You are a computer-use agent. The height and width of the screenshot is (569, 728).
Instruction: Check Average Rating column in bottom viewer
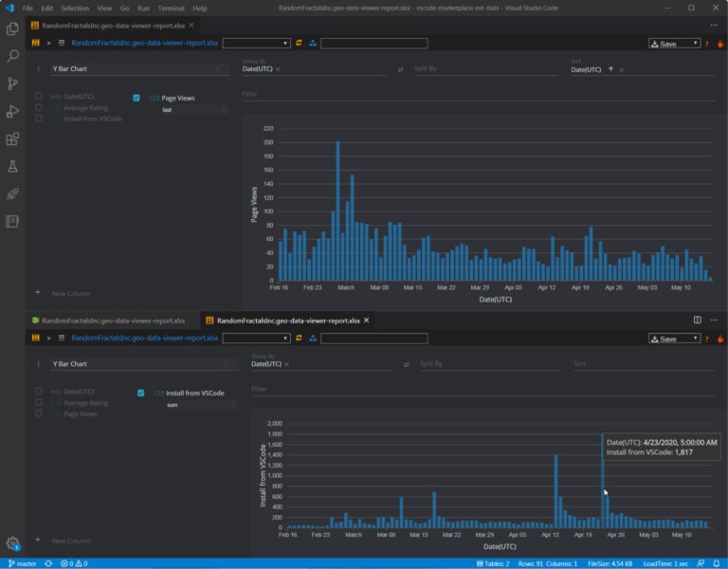coord(39,402)
